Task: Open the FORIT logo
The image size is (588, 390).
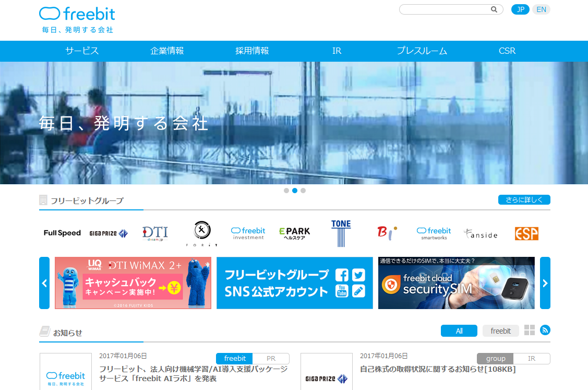Action: (x=202, y=233)
